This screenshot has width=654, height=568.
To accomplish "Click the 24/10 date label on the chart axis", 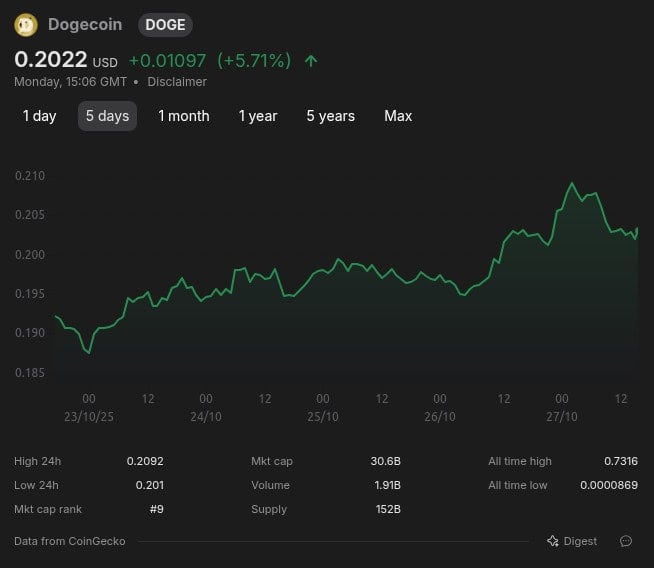I will [206, 416].
